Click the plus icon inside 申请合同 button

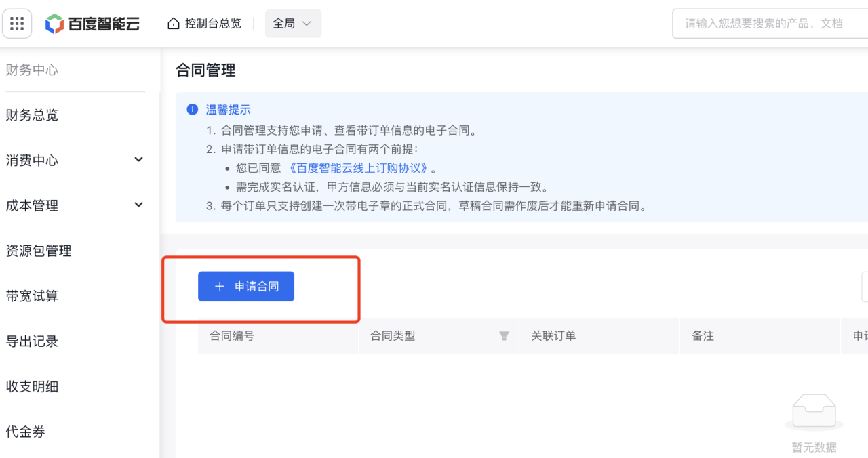click(219, 286)
